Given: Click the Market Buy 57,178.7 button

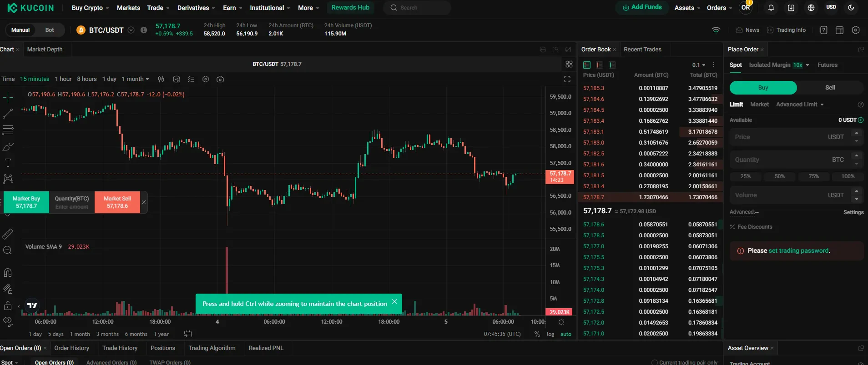Looking at the screenshot, I should click(26, 202).
